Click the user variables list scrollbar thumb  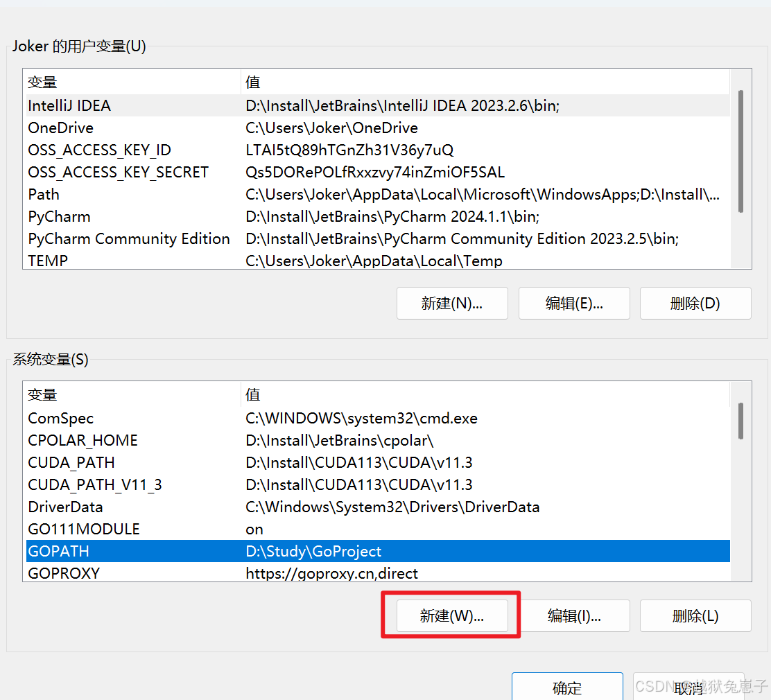740,151
